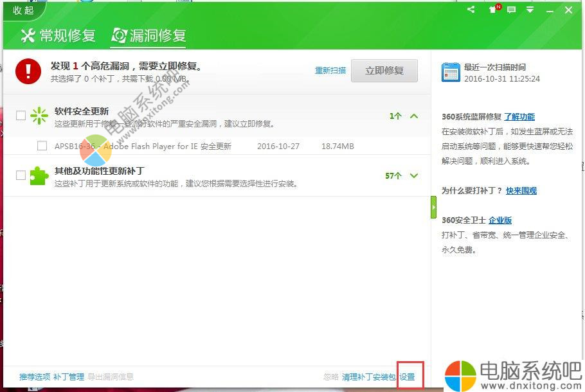Open the skin shirt icon with N badge
Image resolution: width=585 pixels, height=392 pixels.
click(495, 9)
